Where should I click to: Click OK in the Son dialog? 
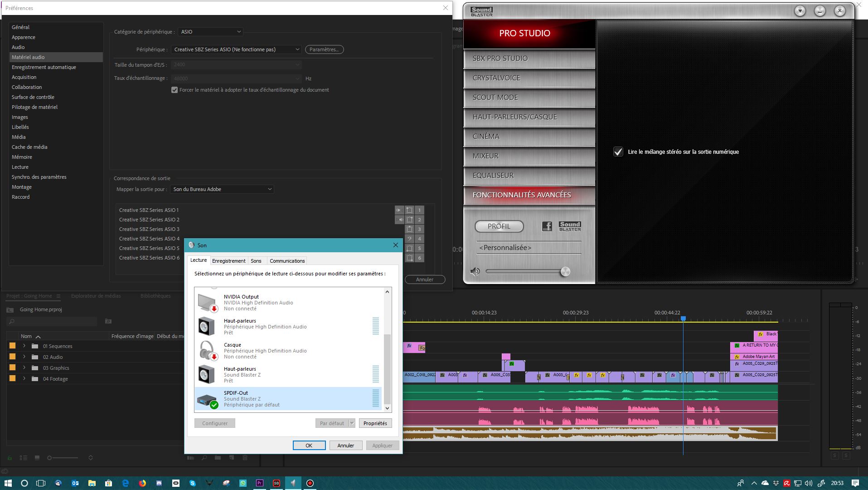tap(309, 446)
